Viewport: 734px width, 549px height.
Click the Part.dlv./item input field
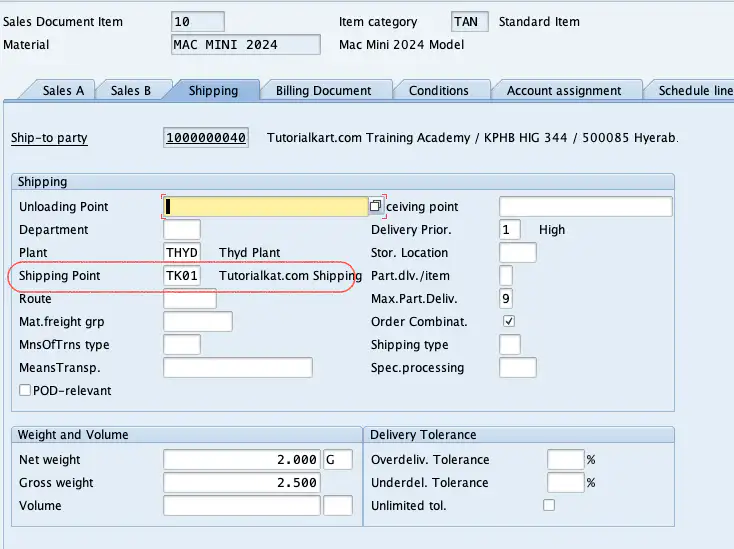tap(506, 275)
